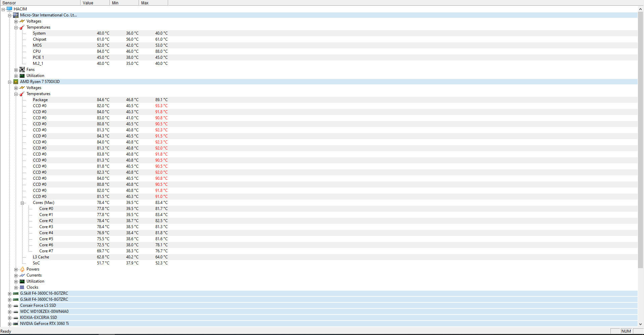Image resolution: width=644 pixels, height=335 pixels.
Task: Collapse the Cores (Max) group
Action: coord(22,203)
